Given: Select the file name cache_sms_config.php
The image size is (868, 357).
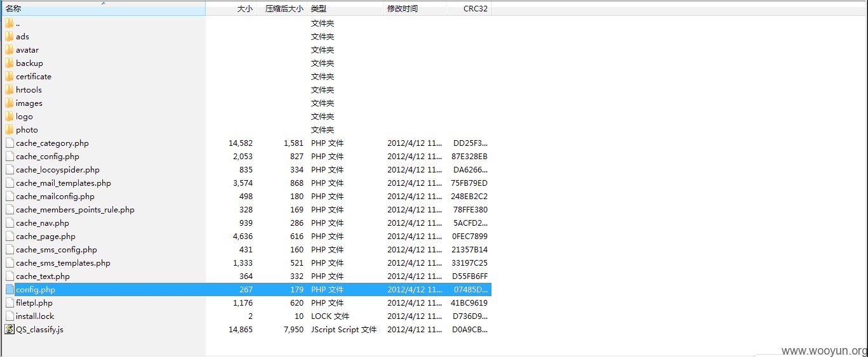Looking at the screenshot, I should (x=57, y=250).
